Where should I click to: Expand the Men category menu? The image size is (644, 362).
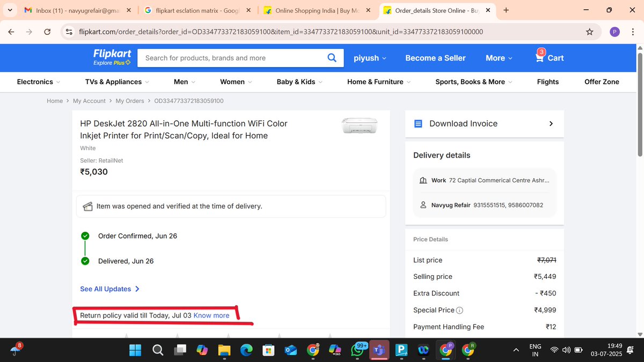click(185, 82)
